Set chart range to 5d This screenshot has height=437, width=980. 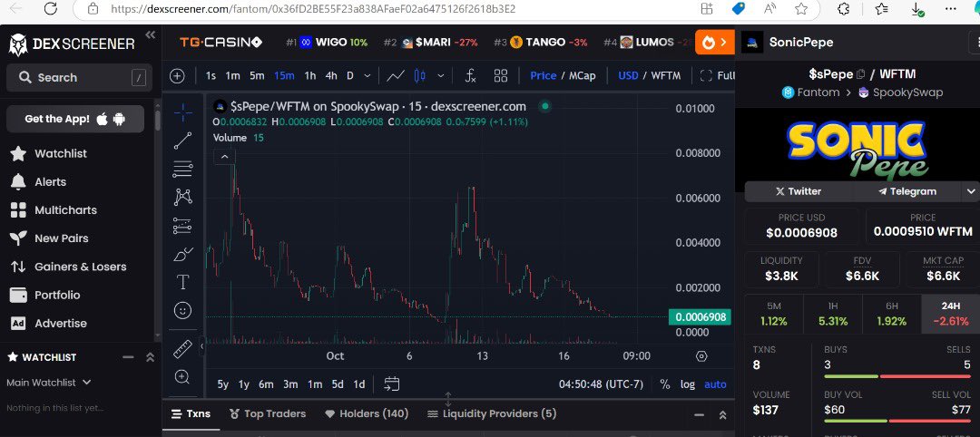[338, 384]
